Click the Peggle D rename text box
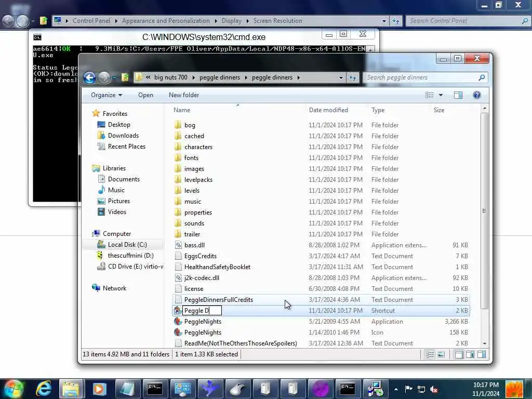This screenshot has width=532, height=399. 202,311
